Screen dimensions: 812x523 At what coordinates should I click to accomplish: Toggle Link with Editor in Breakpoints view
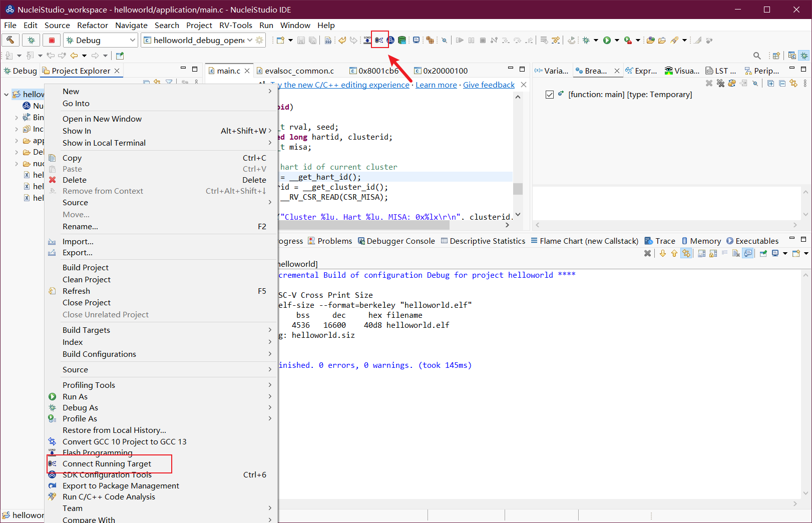[793, 83]
